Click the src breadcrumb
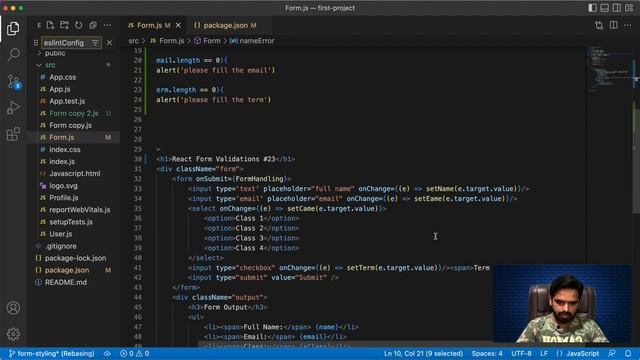 pyautogui.click(x=133, y=41)
